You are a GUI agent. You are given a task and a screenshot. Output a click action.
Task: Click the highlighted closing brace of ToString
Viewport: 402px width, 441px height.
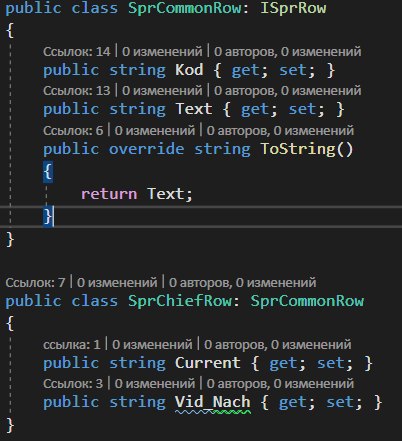coord(48,216)
